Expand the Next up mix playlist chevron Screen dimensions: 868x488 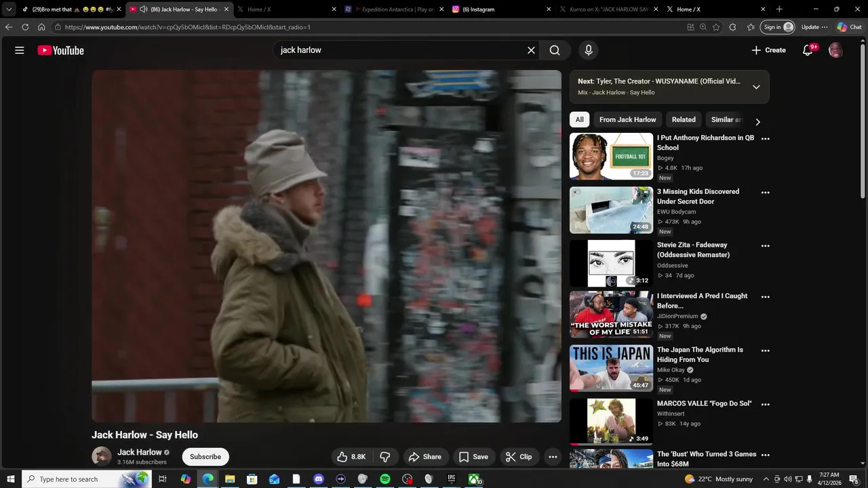pos(756,87)
